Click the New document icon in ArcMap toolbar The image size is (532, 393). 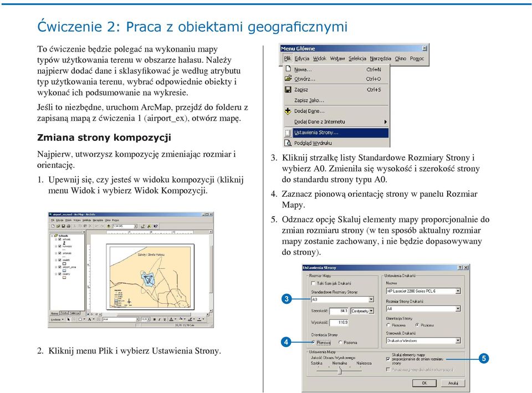tap(53, 226)
